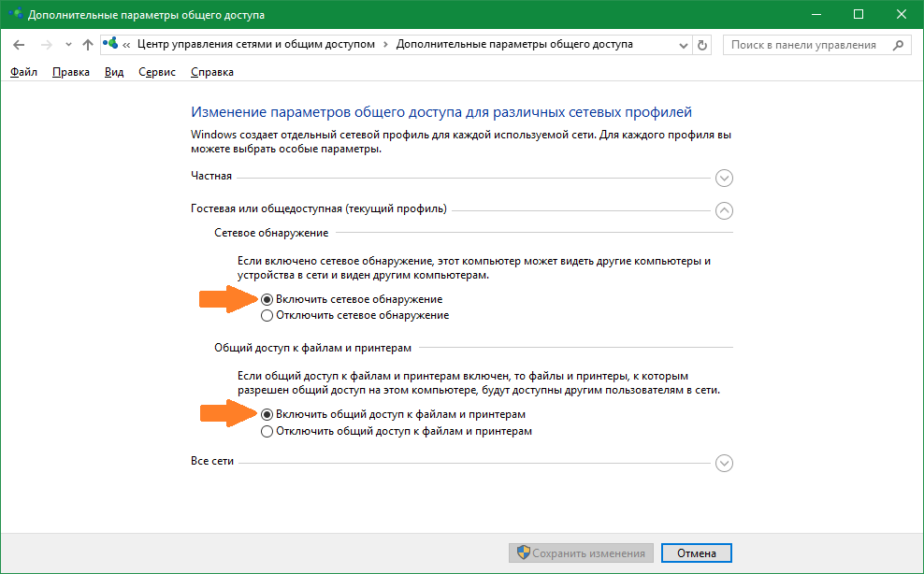Viewport: 924px width, 574px height.
Task: Click the Up one level arrow
Action: (88, 45)
